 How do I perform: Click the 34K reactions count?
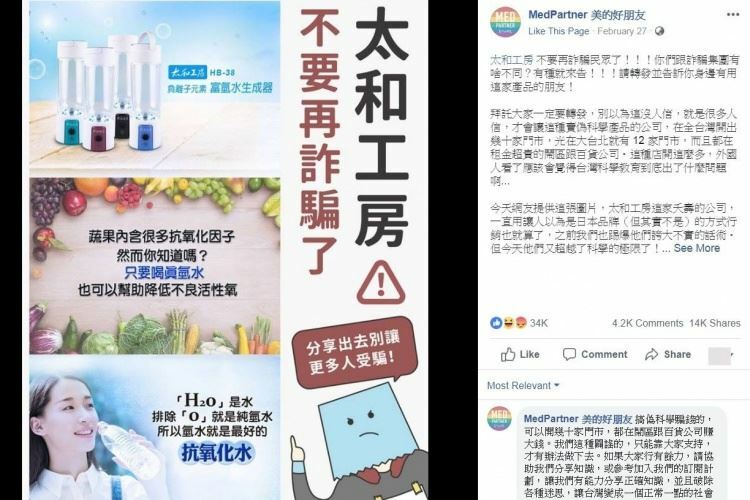tap(539, 323)
